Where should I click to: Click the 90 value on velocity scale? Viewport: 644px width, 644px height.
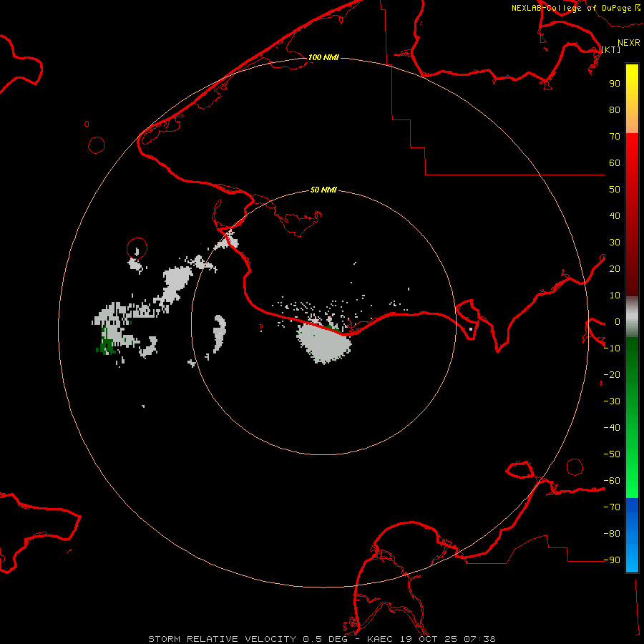[x=615, y=84]
